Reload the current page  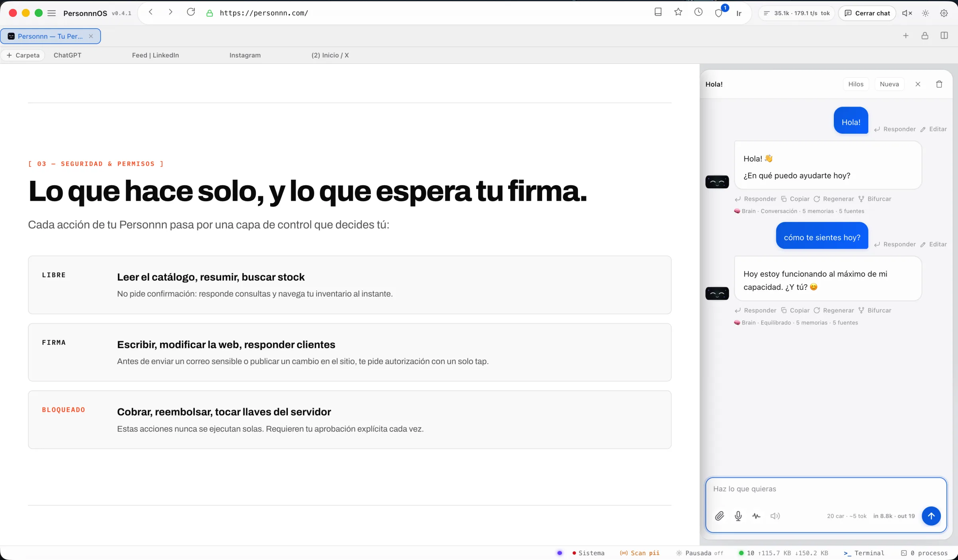pos(191,12)
